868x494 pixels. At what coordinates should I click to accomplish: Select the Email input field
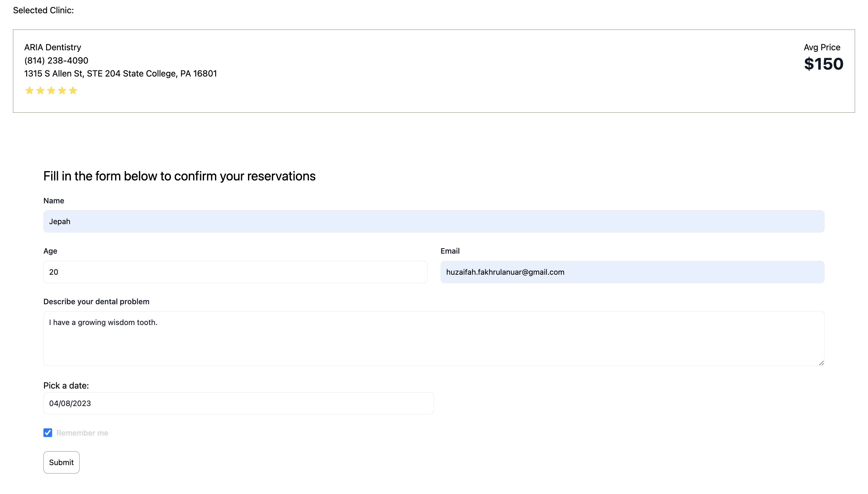pos(632,272)
